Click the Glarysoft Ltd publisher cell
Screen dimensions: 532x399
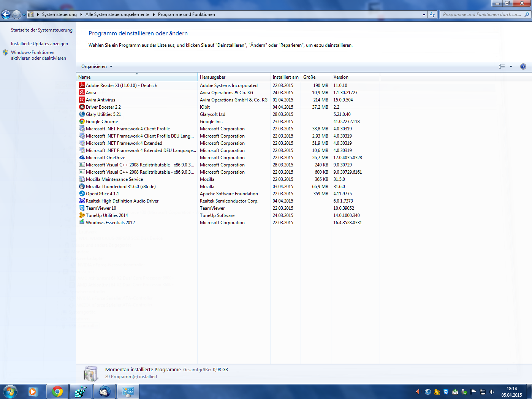[212, 114]
